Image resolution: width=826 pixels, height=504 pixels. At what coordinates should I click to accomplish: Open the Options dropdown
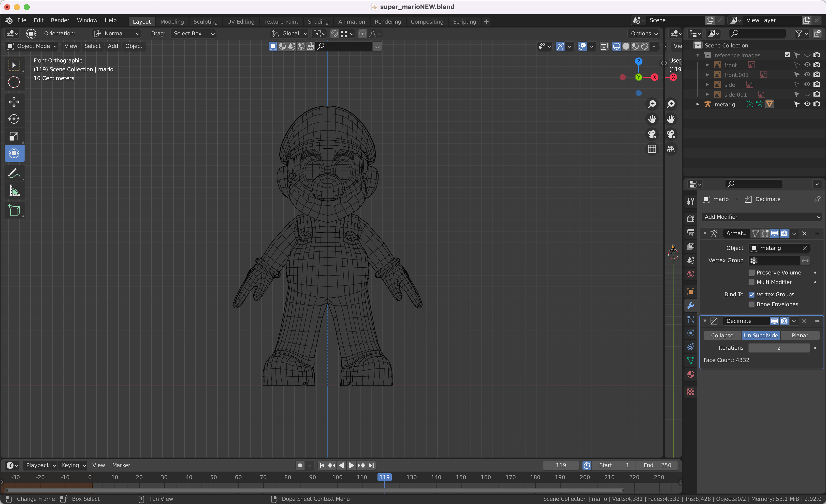[644, 33]
